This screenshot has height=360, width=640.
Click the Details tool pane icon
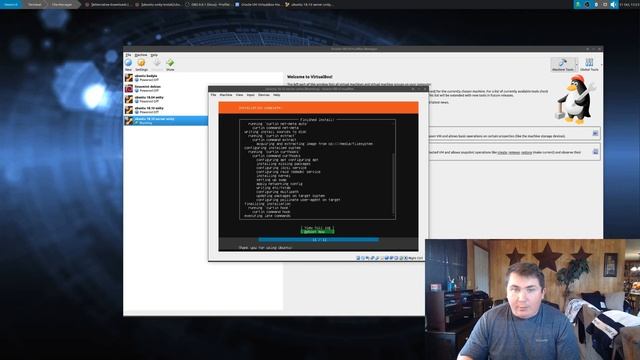coord(595,133)
